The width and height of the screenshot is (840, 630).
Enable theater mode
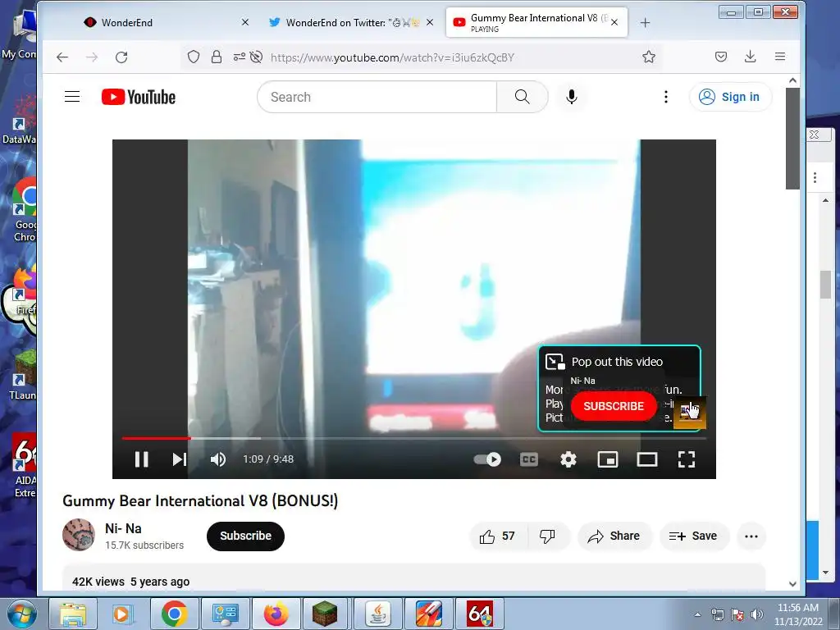click(x=647, y=459)
